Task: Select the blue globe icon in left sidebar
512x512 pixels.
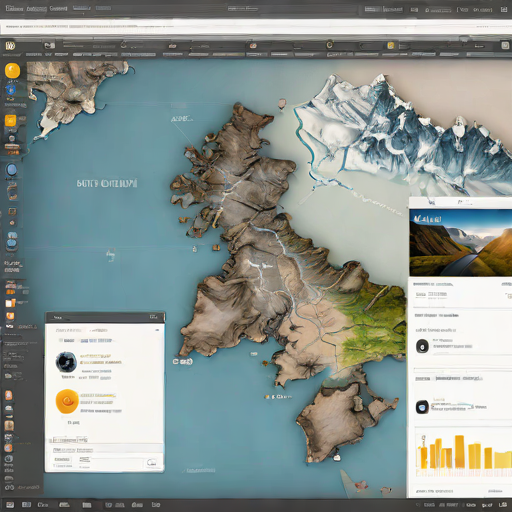Action: click(11, 170)
